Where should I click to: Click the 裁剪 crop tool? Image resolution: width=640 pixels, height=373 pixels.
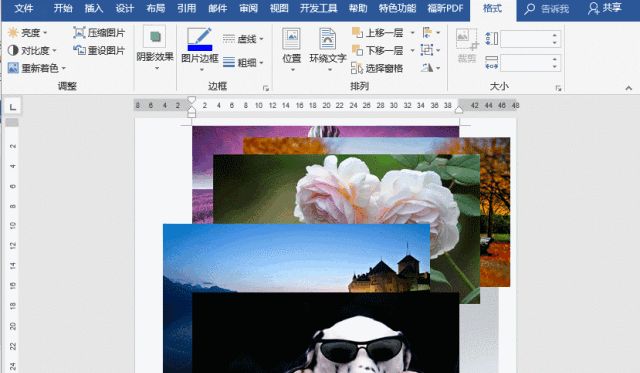[x=467, y=45]
